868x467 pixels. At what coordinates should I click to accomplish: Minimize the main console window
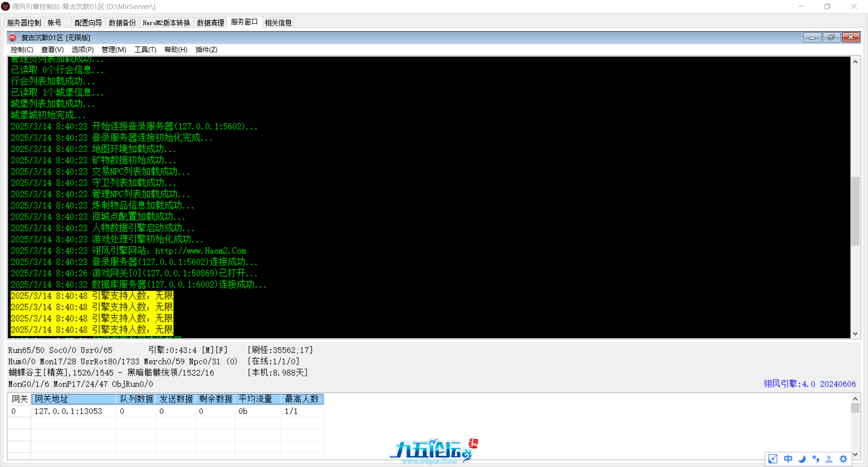coord(801,6)
